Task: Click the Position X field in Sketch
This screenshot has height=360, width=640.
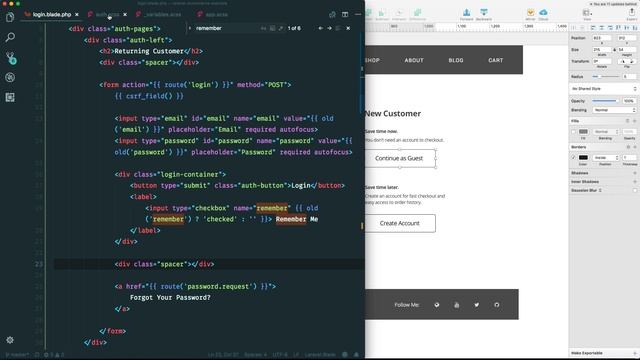Action: pos(602,38)
